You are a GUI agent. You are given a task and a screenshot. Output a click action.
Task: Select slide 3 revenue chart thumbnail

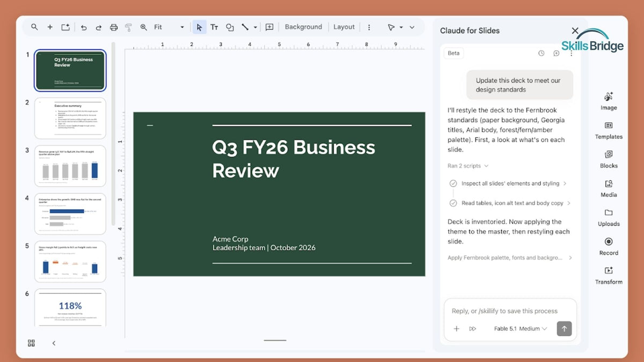tap(70, 166)
